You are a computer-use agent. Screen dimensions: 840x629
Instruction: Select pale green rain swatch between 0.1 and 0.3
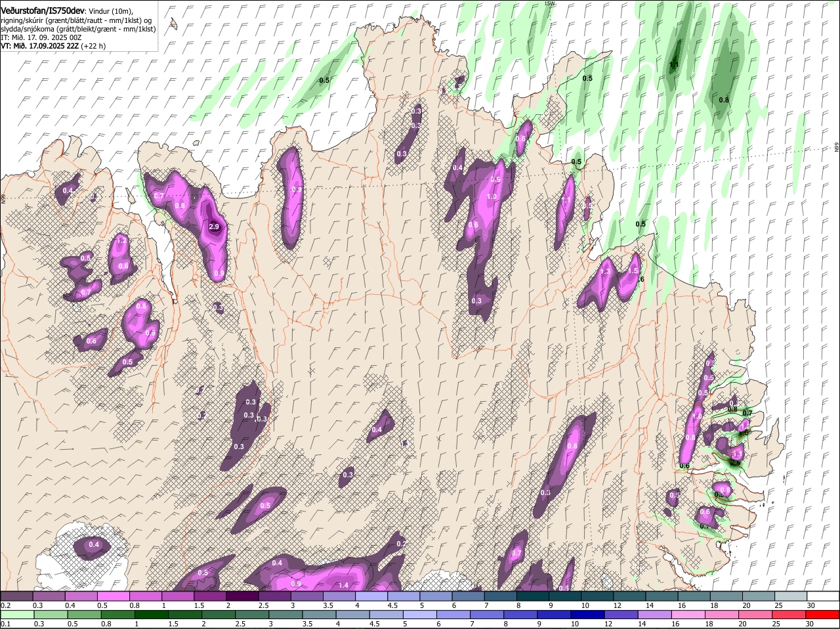tap(18, 615)
